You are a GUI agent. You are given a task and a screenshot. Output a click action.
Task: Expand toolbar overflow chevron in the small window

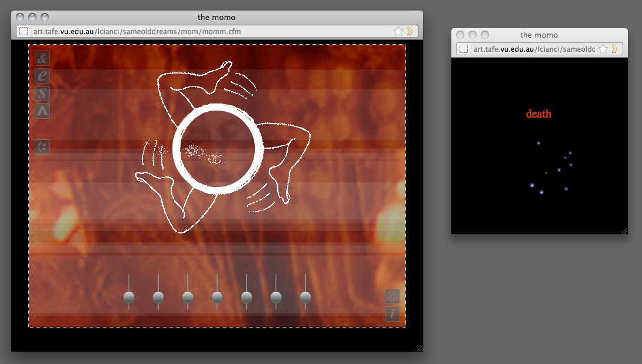pyautogui.click(x=614, y=49)
